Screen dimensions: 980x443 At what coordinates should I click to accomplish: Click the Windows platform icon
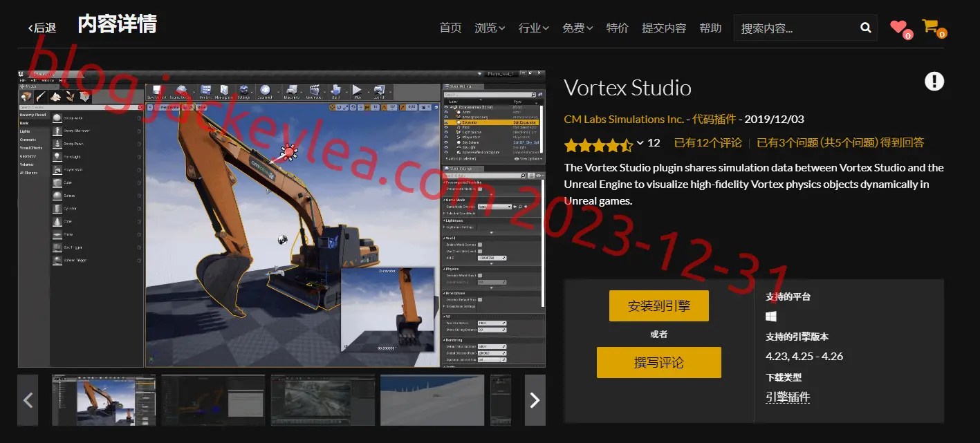click(771, 317)
